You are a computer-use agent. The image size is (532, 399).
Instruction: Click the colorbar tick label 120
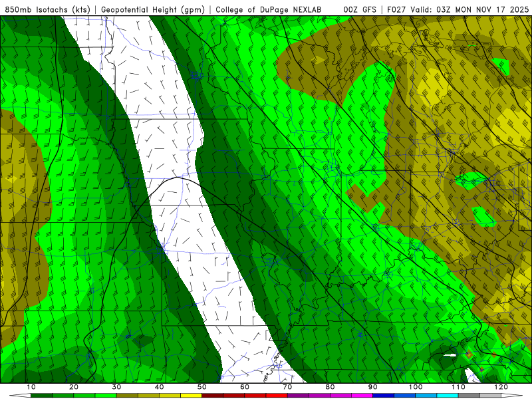tap(501, 387)
